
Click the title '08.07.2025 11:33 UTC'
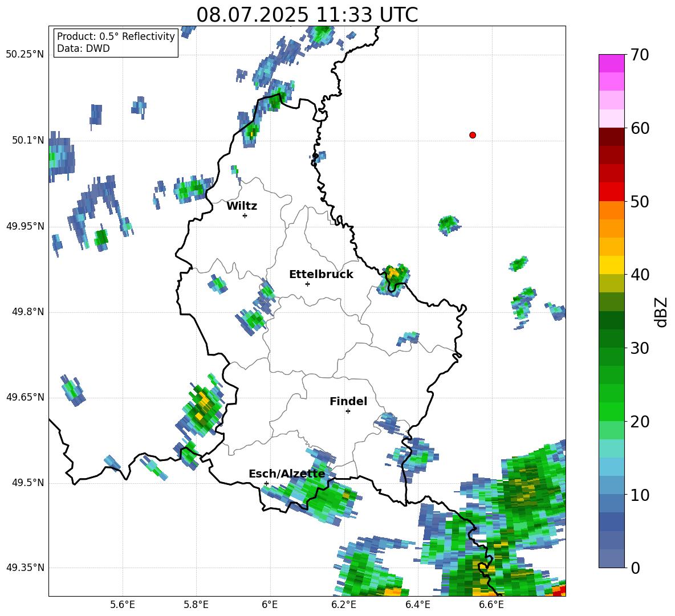tap(307, 14)
